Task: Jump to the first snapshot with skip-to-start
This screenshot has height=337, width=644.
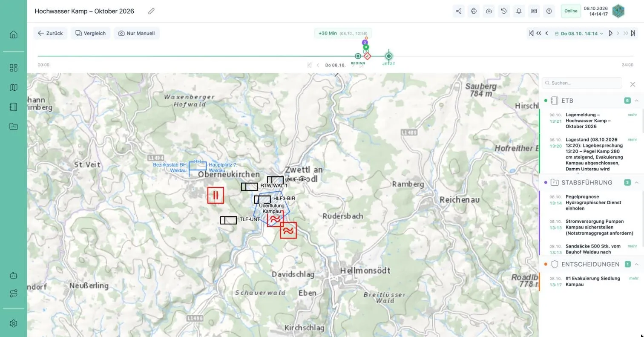Action: click(532, 33)
